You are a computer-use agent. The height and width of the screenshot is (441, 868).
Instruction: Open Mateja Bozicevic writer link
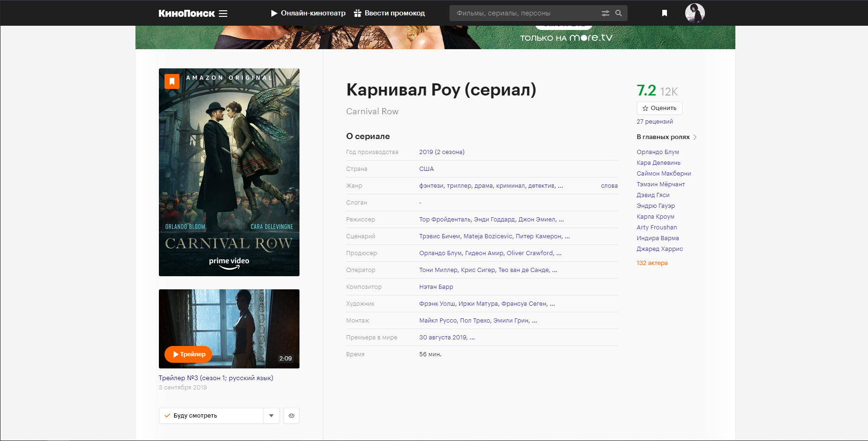point(488,236)
